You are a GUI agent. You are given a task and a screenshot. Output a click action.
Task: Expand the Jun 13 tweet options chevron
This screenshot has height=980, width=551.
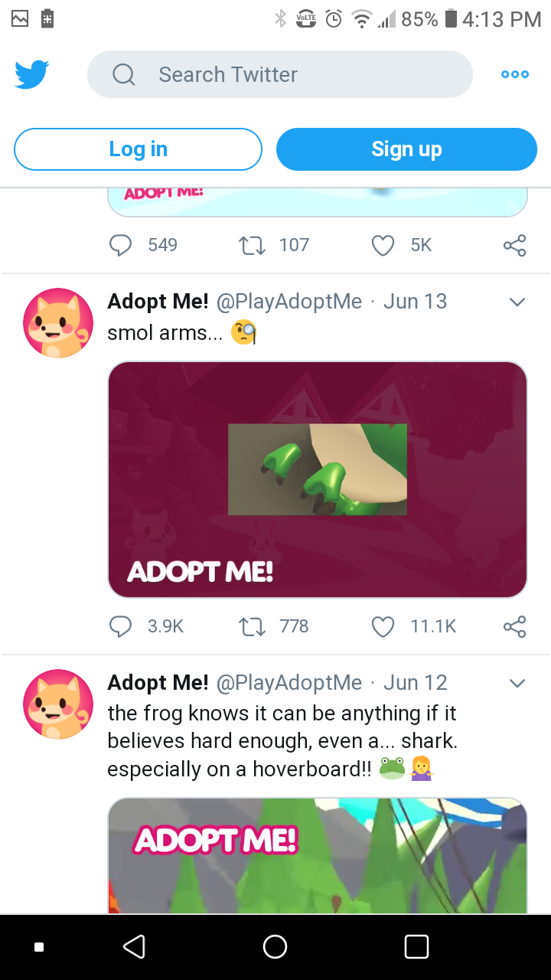click(517, 302)
